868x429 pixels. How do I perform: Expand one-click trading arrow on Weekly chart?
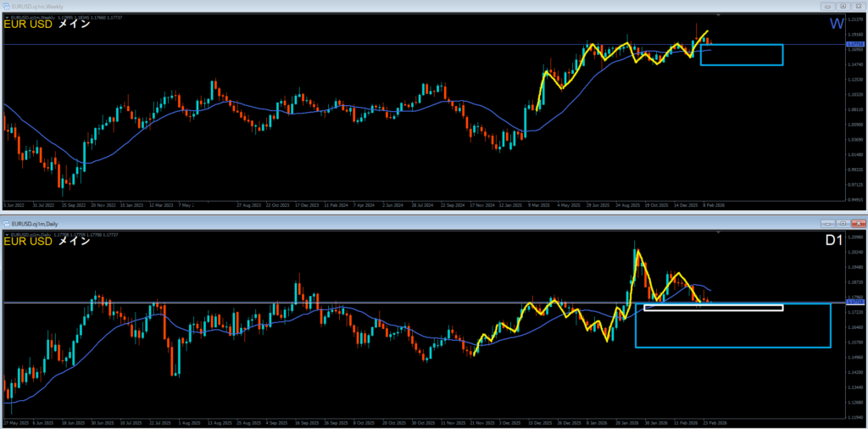click(8, 17)
